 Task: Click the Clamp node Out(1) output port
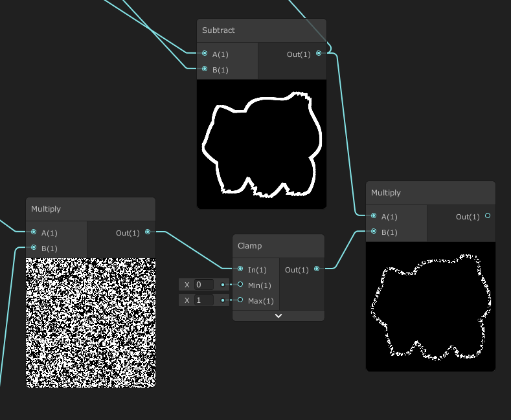317,269
